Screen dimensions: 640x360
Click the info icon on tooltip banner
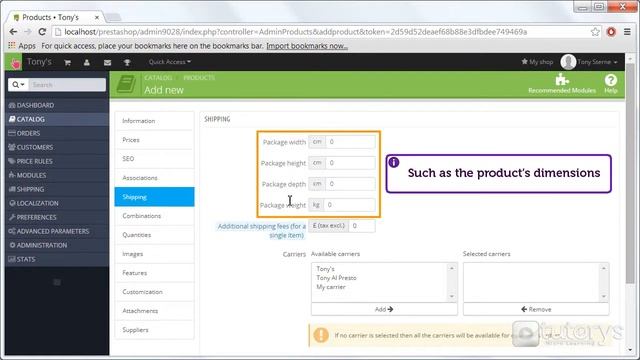[x=393, y=162]
